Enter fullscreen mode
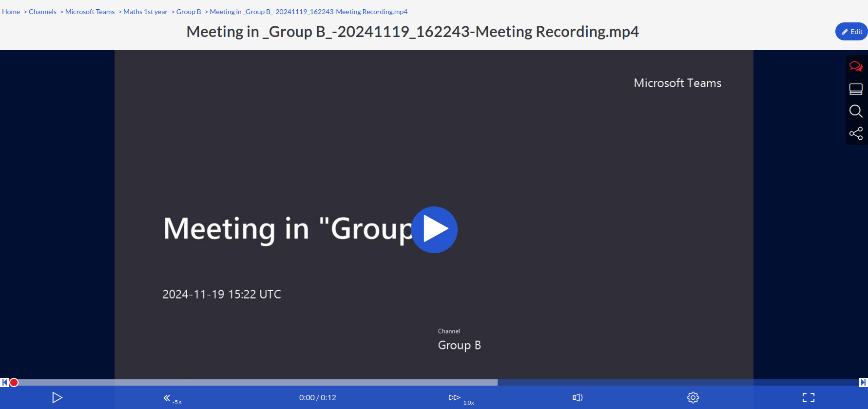 pos(809,398)
